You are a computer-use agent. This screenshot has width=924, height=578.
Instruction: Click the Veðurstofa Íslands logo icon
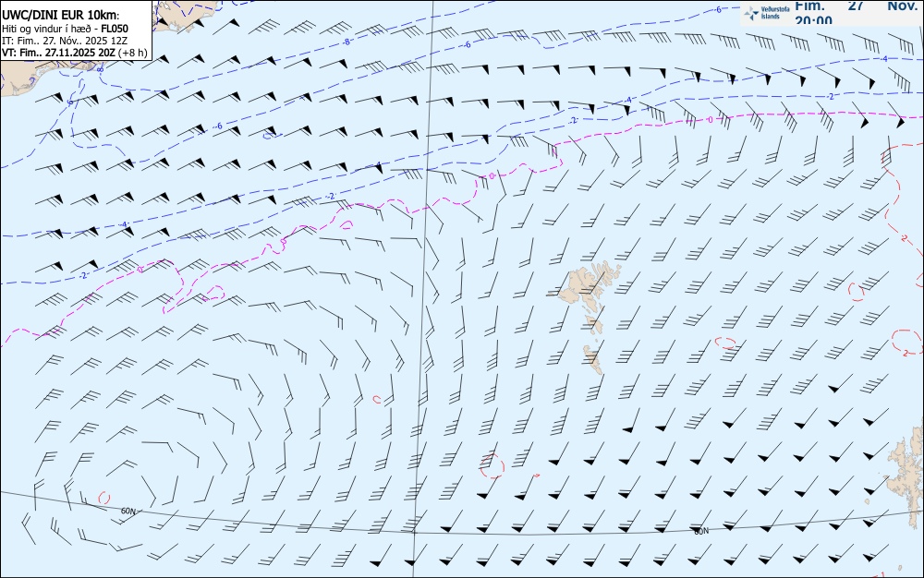coord(751,13)
